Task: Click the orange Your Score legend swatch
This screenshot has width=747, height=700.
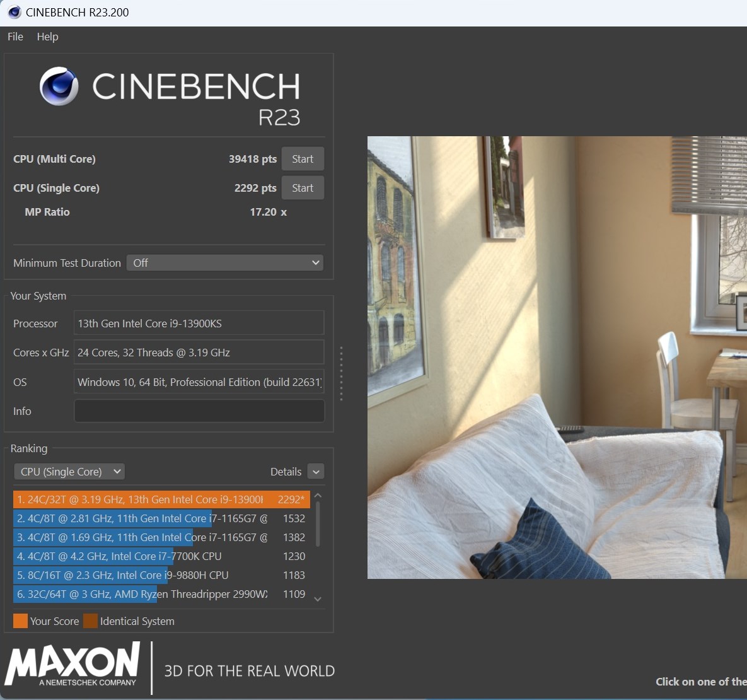Action: (x=20, y=621)
